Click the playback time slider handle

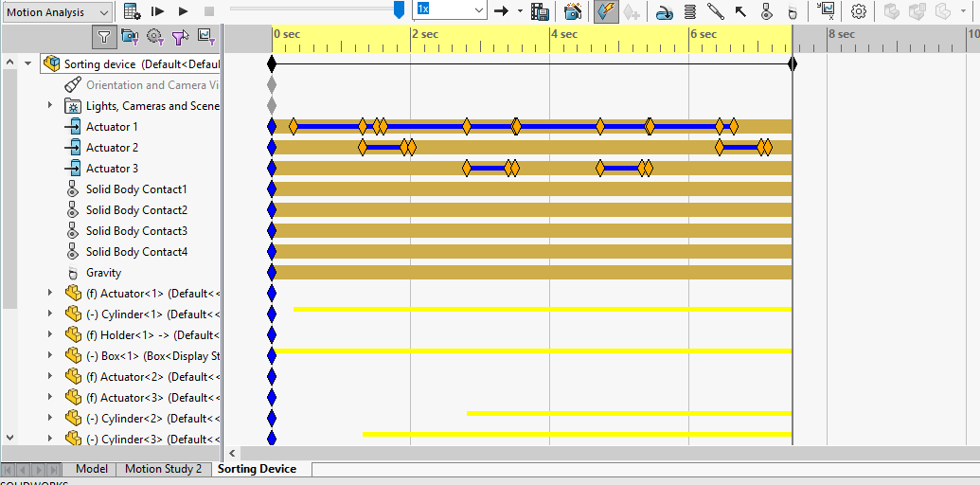click(x=399, y=9)
